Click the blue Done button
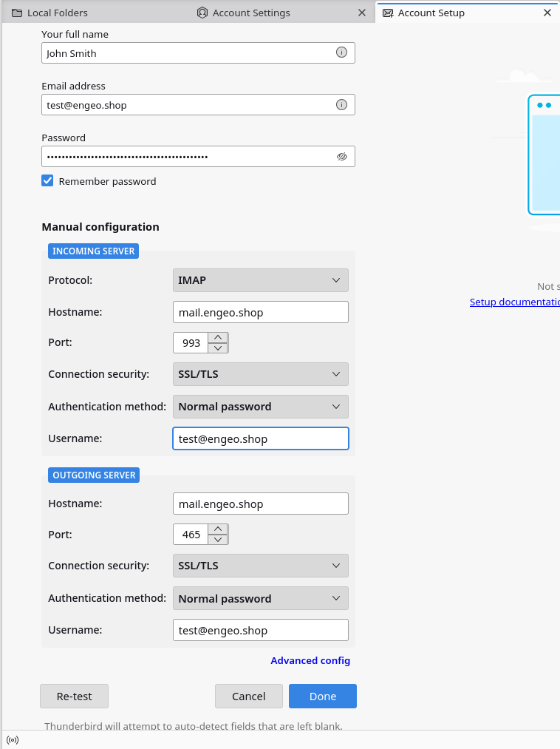The height and width of the screenshot is (749, 560). (x=322, y=696)
